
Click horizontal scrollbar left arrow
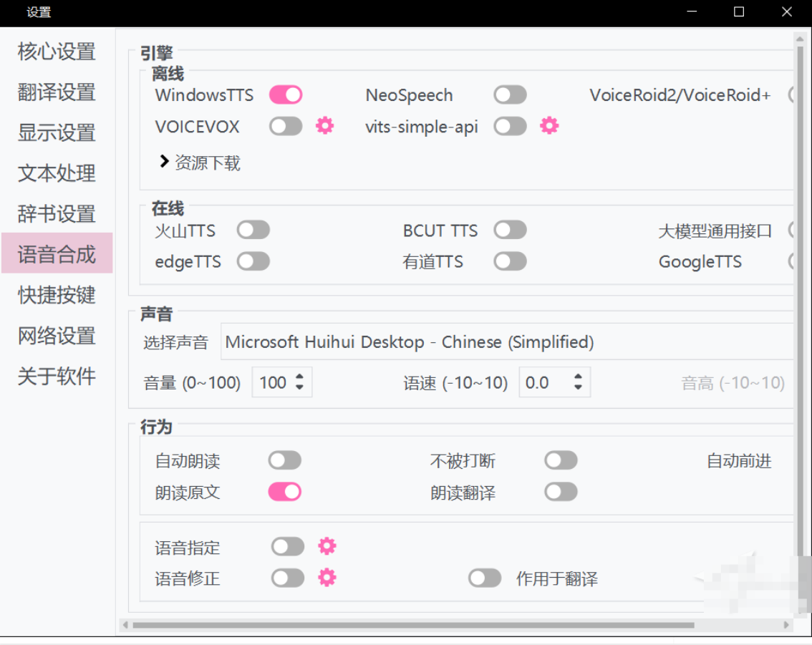(x=125, y=625)
